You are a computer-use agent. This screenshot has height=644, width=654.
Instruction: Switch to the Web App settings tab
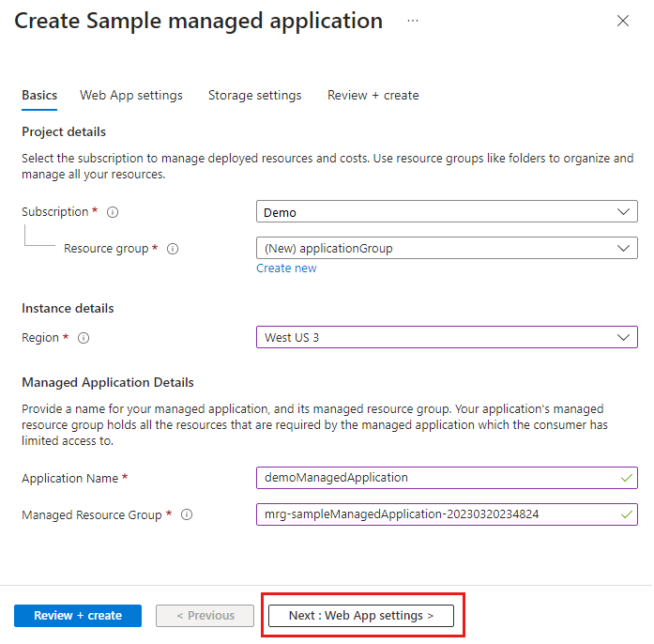tap(131, 95)
